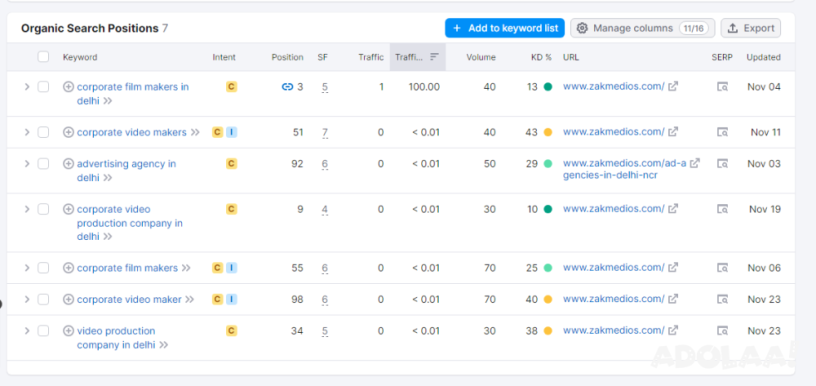The image size is (816, 386).
Task: Check the 'corporate film makers in delhi' row checkbox
Action: click(x=43, y=87)
